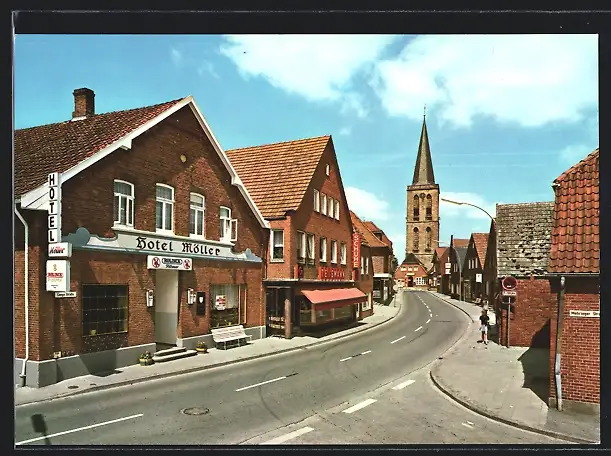The image size is (611, 456).
Task: Click the white sign above hotel door
Action: pos(169,263)
